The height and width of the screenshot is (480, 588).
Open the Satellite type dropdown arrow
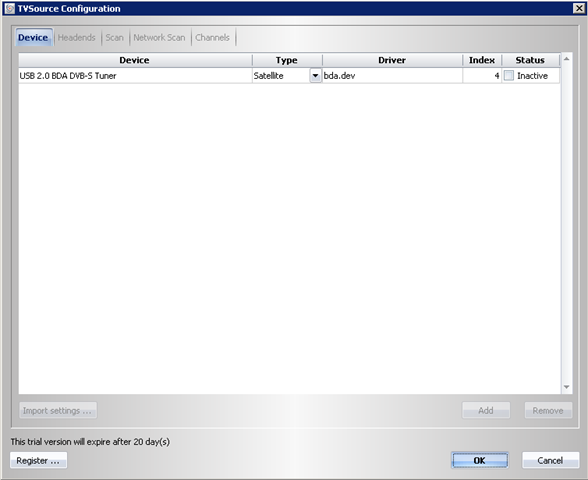(315, 76)
